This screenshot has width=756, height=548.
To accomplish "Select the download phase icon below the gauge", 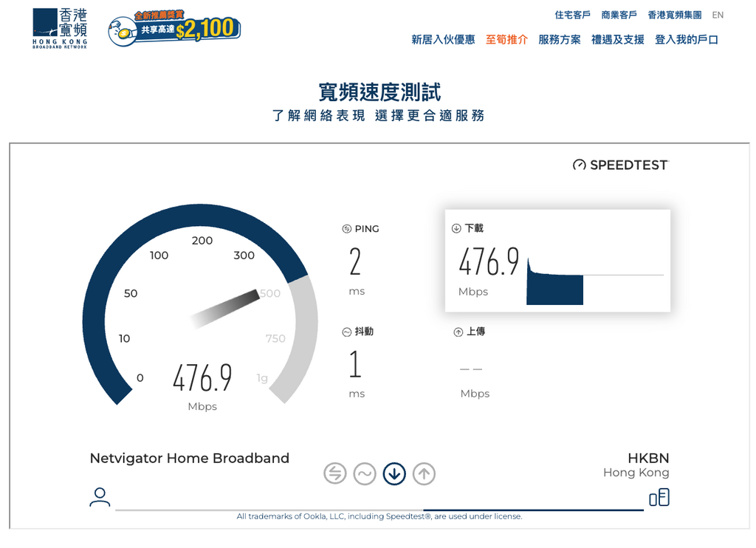I will tap(394, 474).
